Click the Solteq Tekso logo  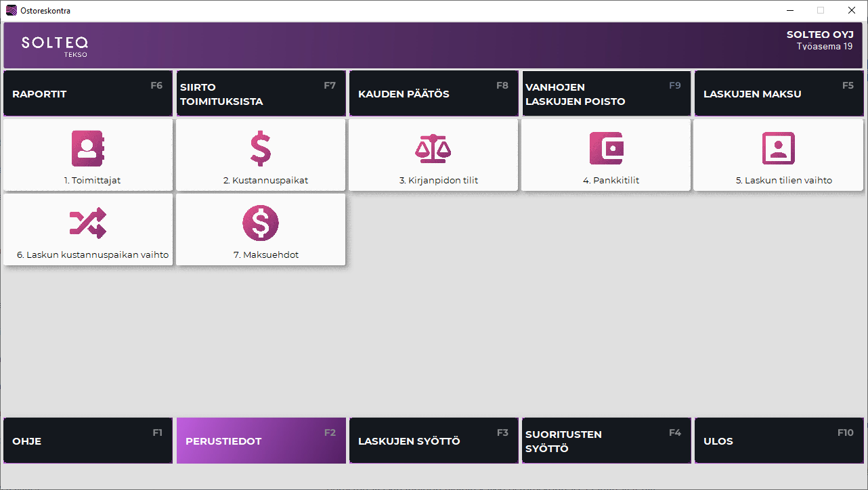pos(54,45)
